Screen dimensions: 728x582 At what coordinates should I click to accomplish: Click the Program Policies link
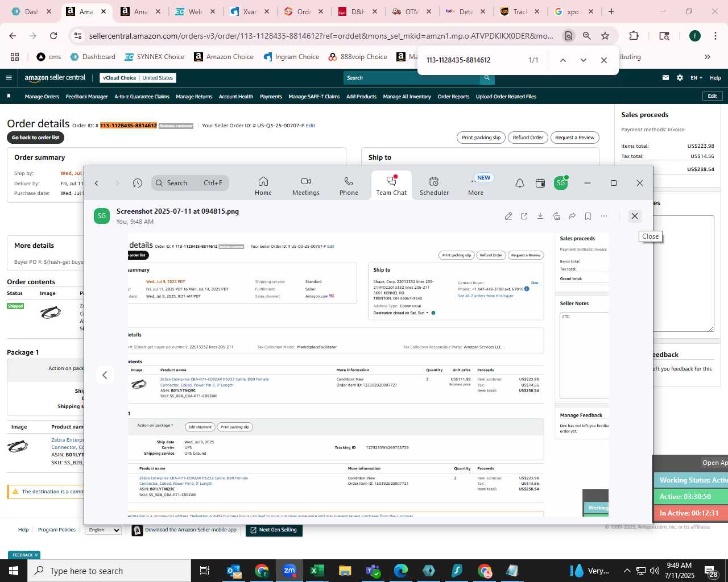(x=57, y=530)
